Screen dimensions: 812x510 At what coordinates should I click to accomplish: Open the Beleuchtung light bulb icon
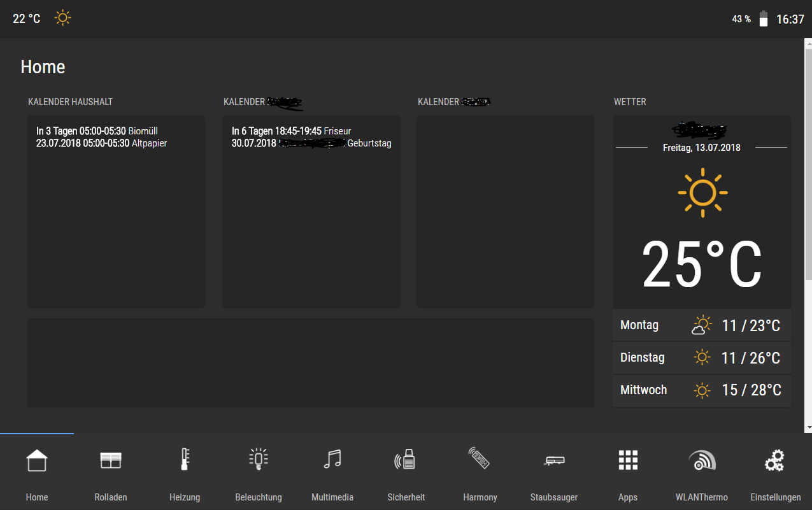[259, 459]
